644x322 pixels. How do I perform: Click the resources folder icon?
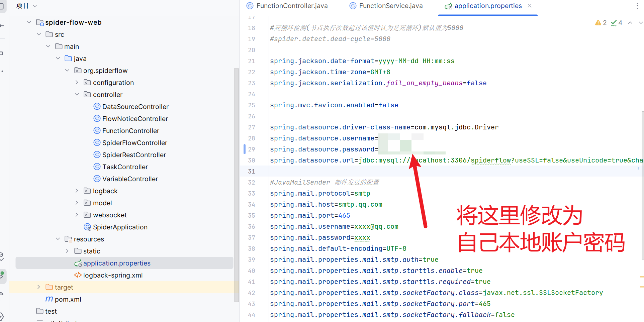(68, 239)
